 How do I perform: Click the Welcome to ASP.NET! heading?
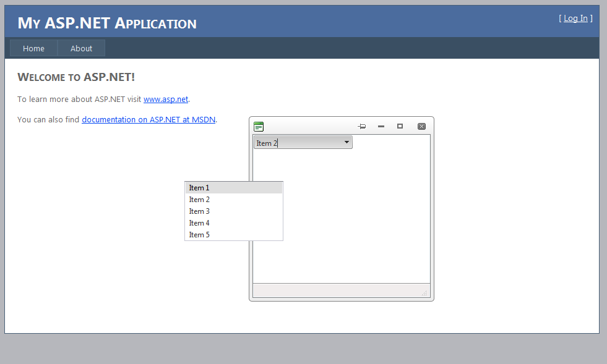coord(76,77)
